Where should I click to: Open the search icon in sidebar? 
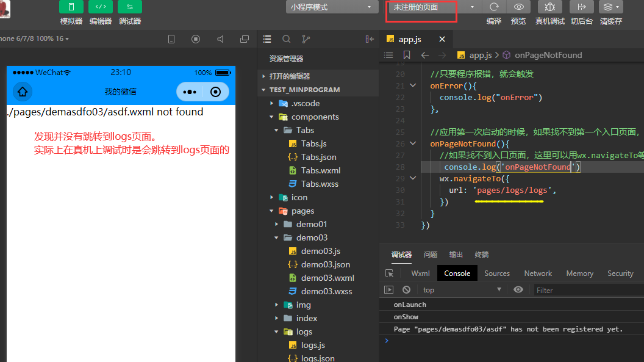click(x=286, y=39)
